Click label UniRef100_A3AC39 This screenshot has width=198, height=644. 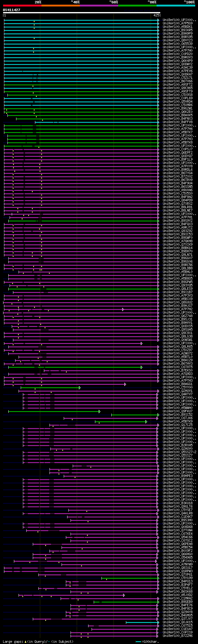pos(178,67)
